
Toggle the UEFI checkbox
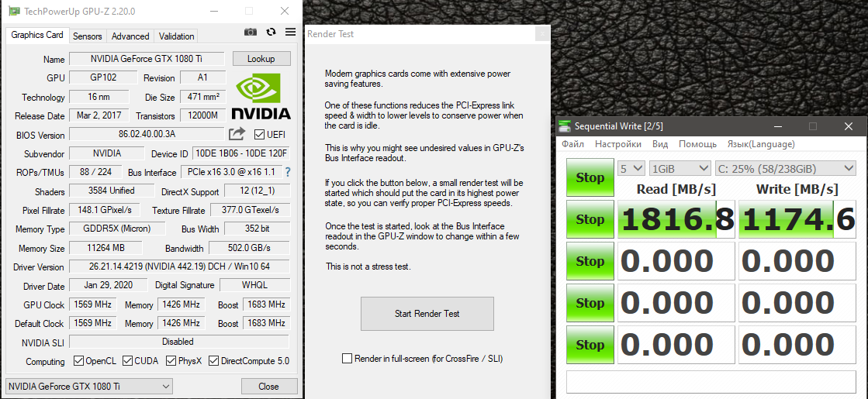pos(258,134)
